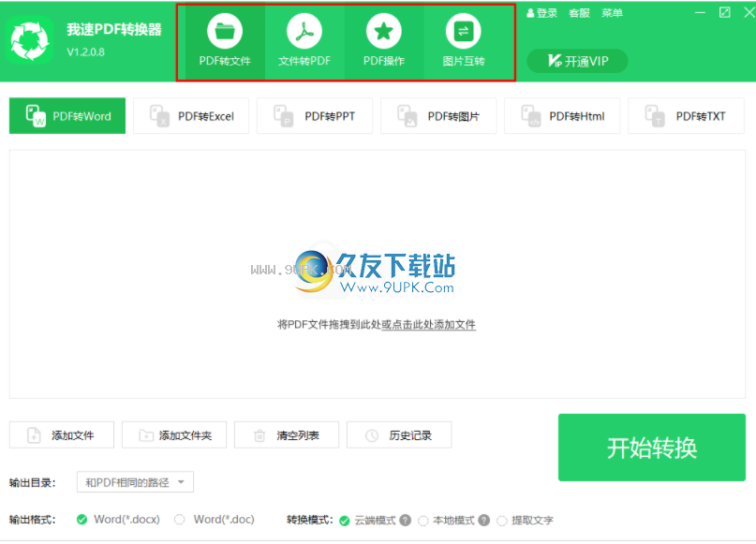Click the PDF转PPT document icon

(x=284, y=116)
